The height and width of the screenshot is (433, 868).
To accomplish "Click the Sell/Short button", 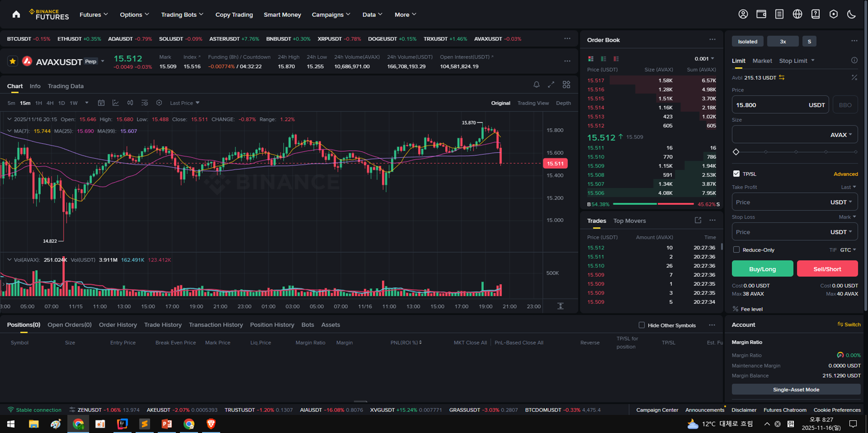I will click(x=827, y=269).
